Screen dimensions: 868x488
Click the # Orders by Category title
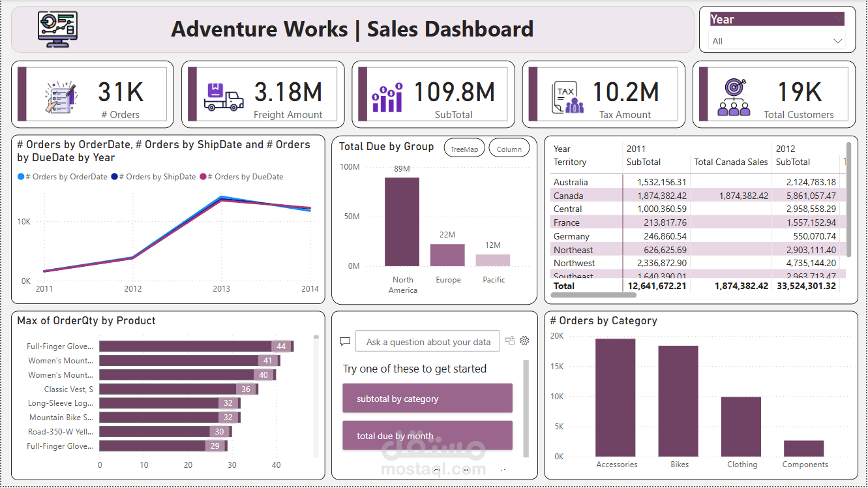click(x=604, y=320)
